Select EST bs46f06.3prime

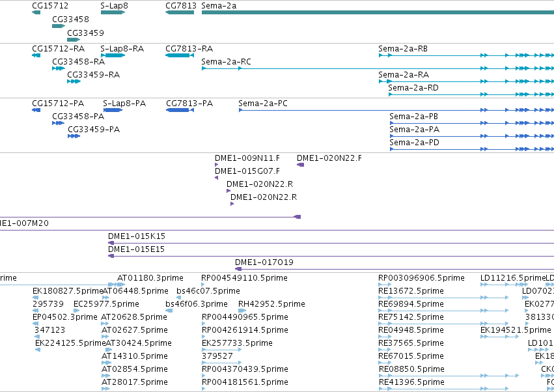(x=196, y=304)
